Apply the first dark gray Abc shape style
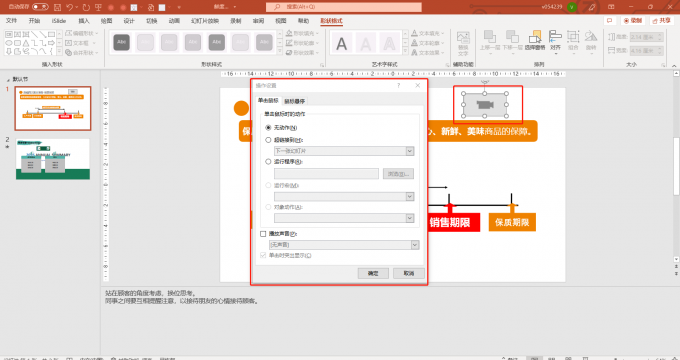 pyautogui.click(x=121, y=43)
